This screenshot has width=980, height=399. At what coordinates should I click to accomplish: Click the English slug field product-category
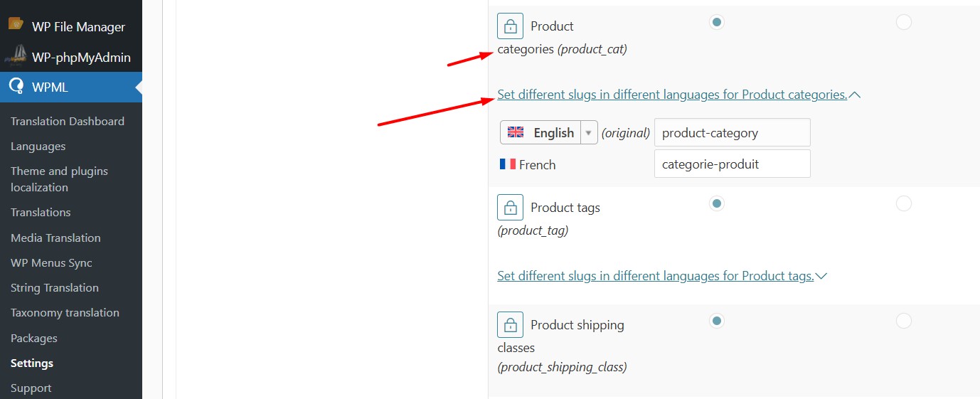[x=732, y=132]
